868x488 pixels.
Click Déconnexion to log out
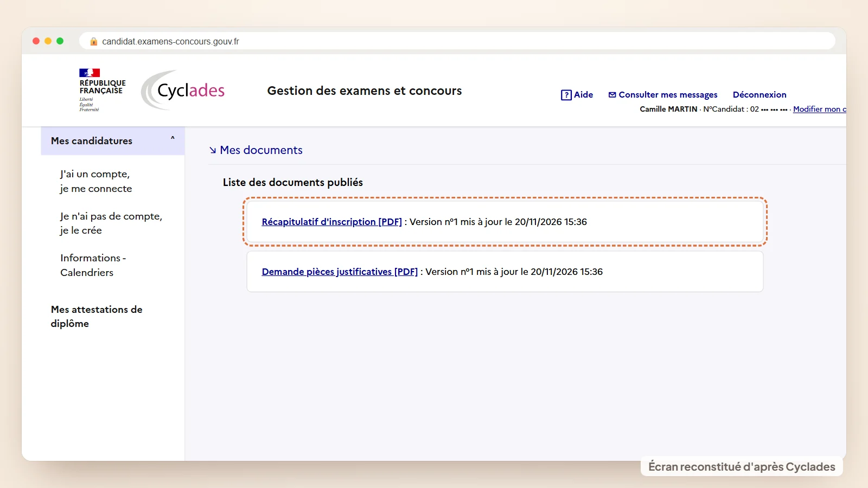coord(759,95)
